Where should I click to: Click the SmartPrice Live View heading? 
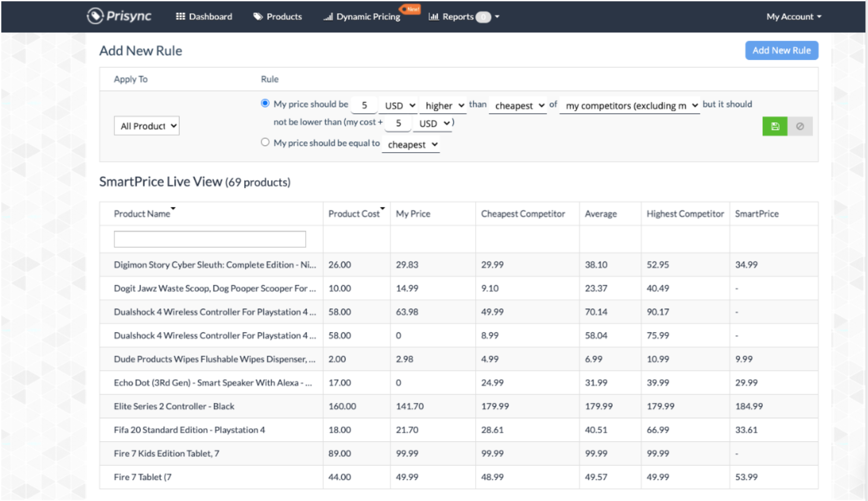[195, 182]
